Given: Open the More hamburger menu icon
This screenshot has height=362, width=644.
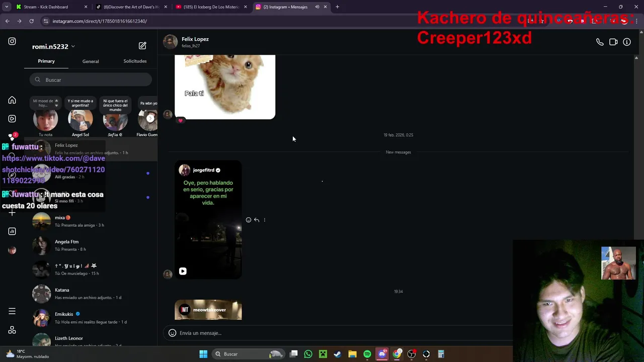Looking at the screenshot, I should [12, 311].
